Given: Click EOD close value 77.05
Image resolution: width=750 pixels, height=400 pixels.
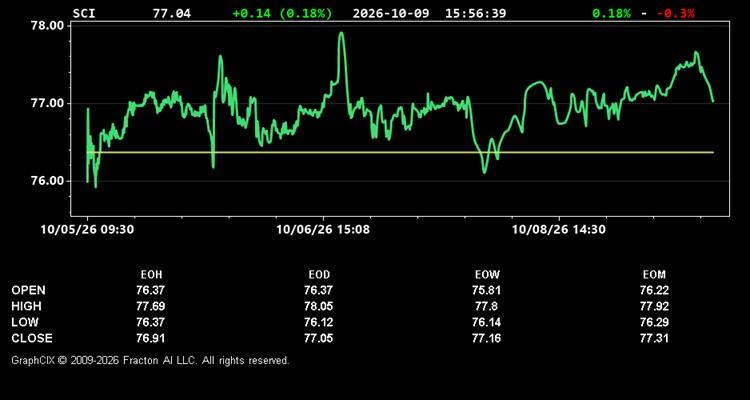Looking at the screenshot, I should coord(319,338).
